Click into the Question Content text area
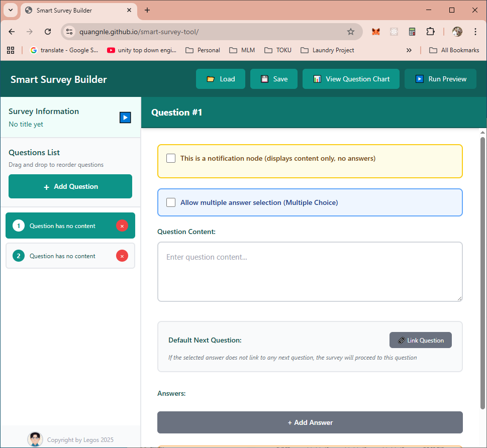Viewport: 487px width, 448px height. [x=310, y=272]
